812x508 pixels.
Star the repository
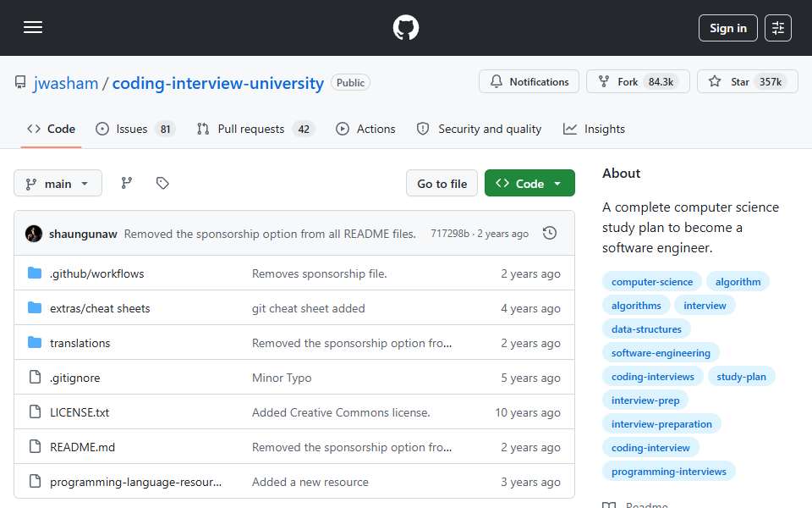(x=747, y=81)
